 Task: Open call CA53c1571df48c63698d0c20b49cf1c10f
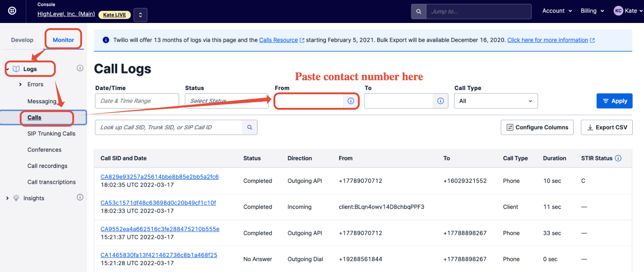(x=158, y=203)
